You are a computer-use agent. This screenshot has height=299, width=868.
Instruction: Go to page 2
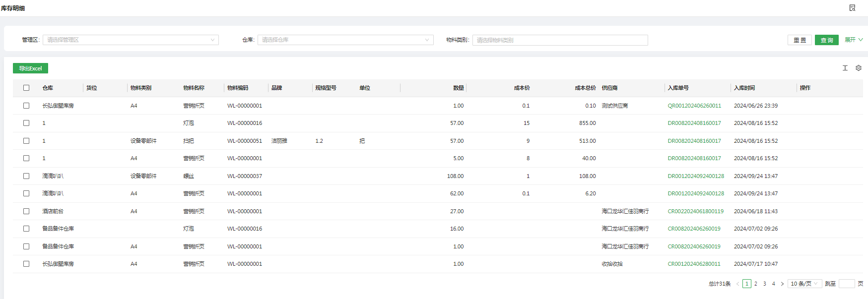(x=755, y=284)
